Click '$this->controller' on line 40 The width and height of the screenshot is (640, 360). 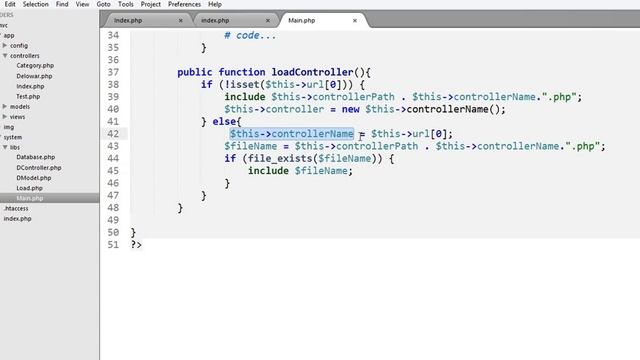[x=274, y=109]
